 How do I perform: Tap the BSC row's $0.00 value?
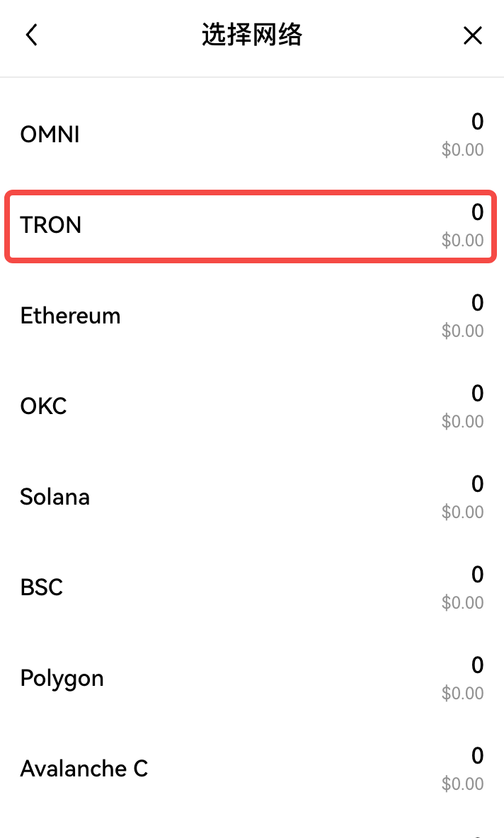pos(462,603)
